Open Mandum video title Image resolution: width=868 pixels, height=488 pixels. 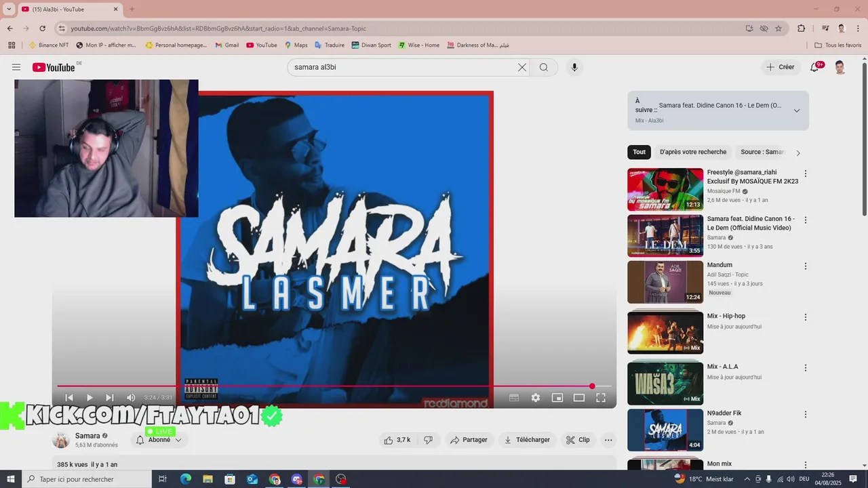click(719, 265)
